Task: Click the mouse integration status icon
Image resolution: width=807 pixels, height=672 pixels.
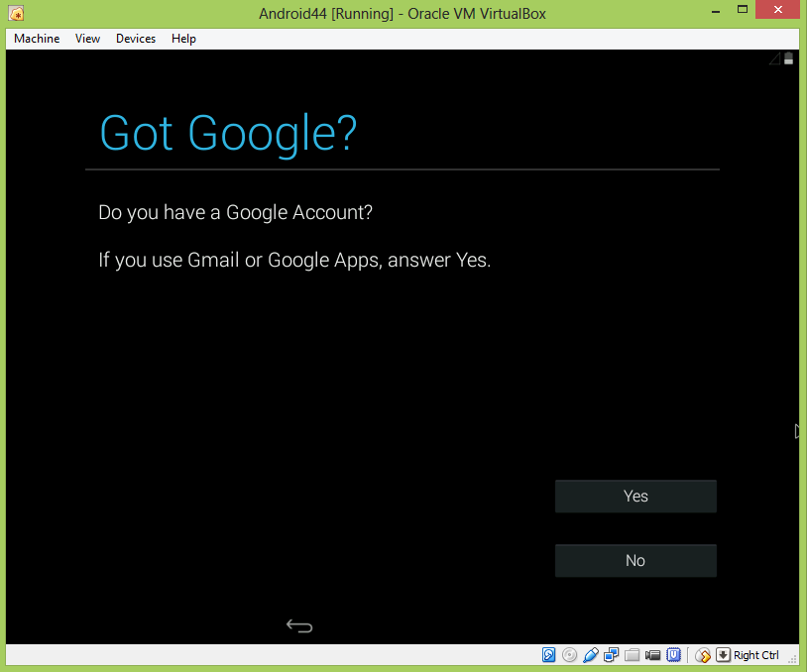Action: 703,655
